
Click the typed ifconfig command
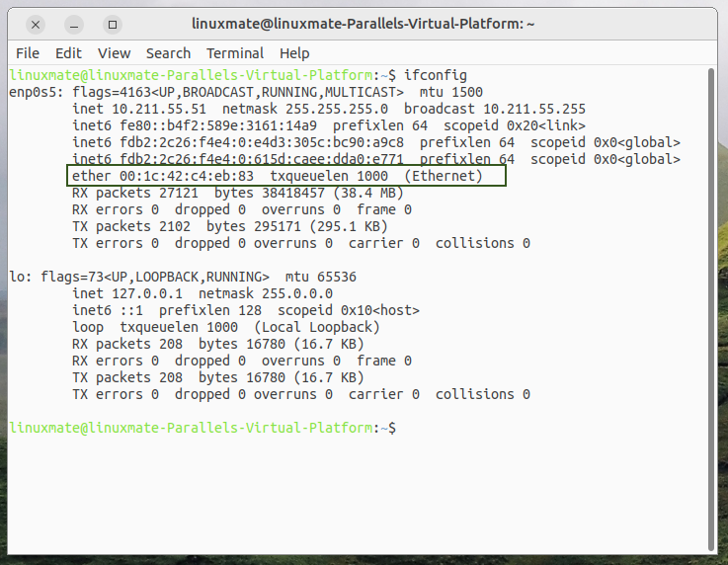click(x=436, y=75)
